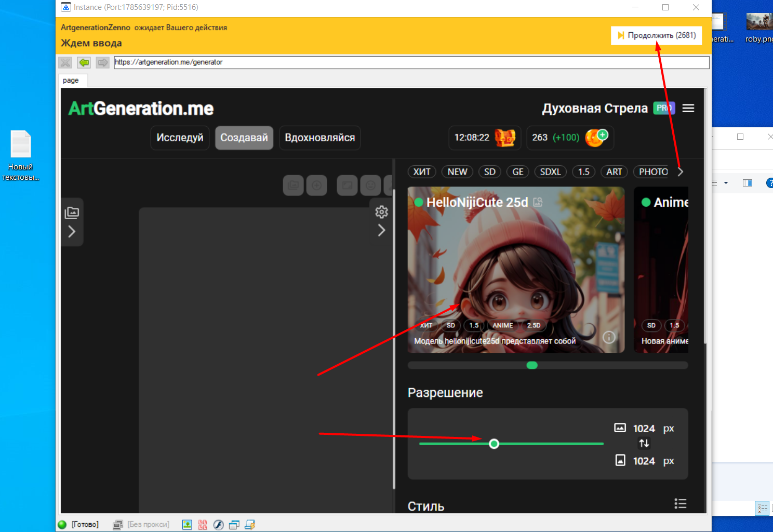The height and width of the screenshot is (532, 773).
Task: Enable the SD filter tag
Action: [489, 171]
